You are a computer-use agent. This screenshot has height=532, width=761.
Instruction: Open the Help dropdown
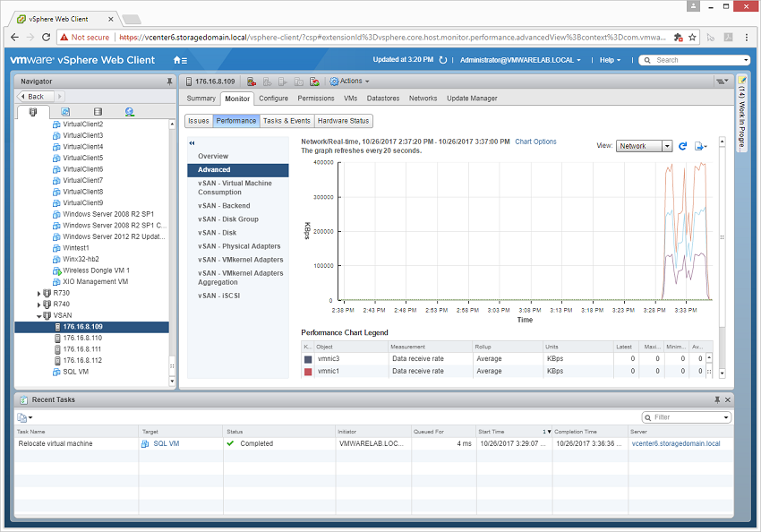(610, 60)
